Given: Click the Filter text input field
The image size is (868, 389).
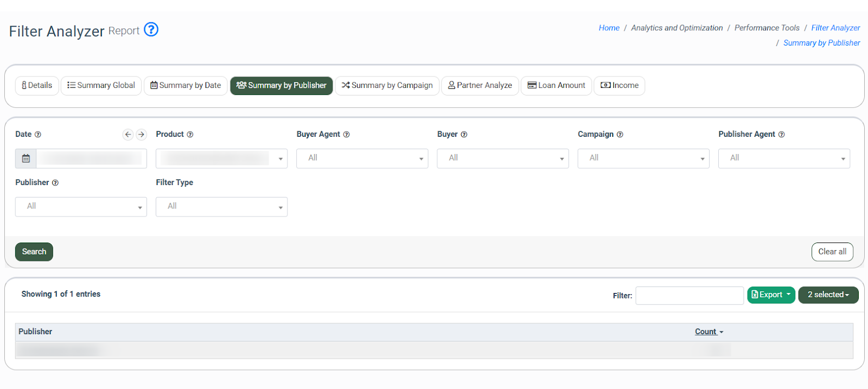Looking at the screenshot, I should [689, 296].
